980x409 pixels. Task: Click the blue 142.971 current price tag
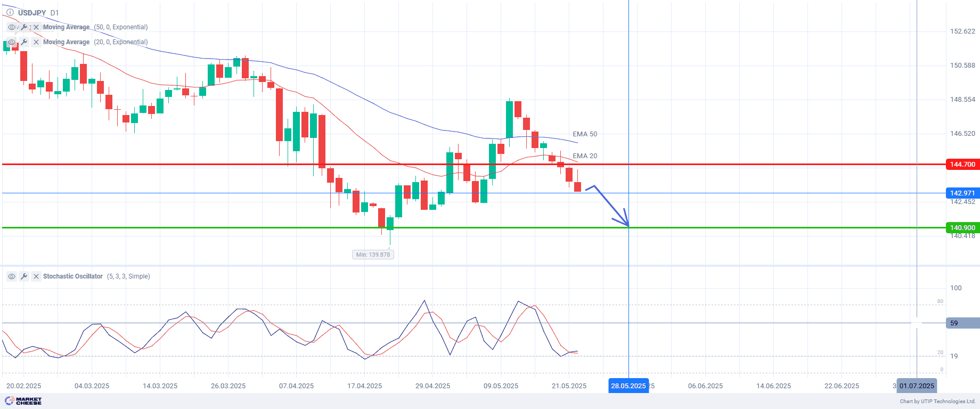[x=962, y=193]
